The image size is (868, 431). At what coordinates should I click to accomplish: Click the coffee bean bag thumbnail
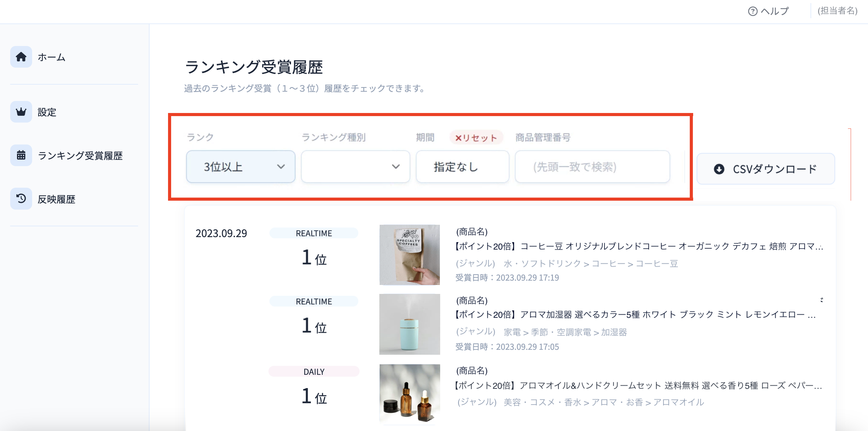409,255
